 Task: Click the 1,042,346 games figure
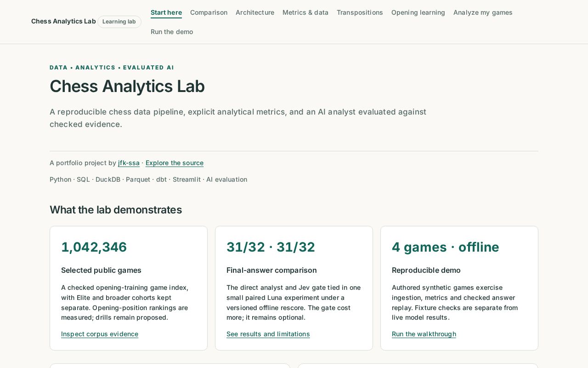point(94,247)
